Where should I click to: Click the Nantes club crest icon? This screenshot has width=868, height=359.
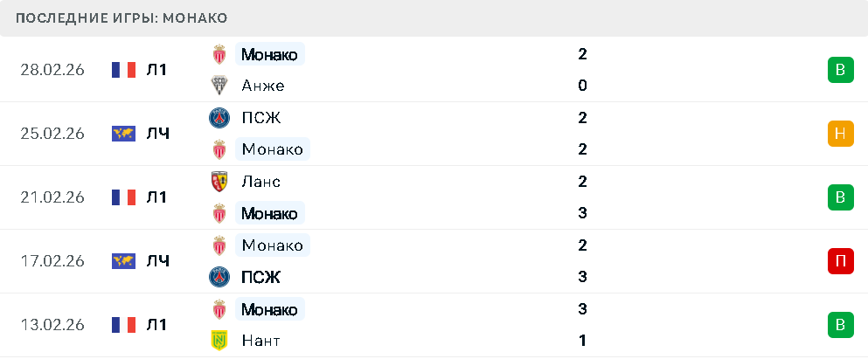(x=219, y=341)
